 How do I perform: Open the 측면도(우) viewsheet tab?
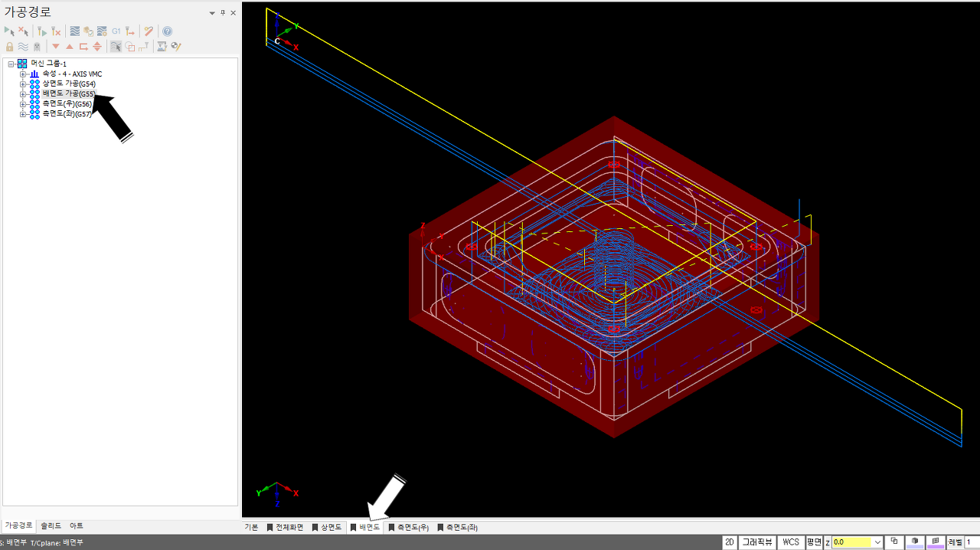click(x=408, y=527)
